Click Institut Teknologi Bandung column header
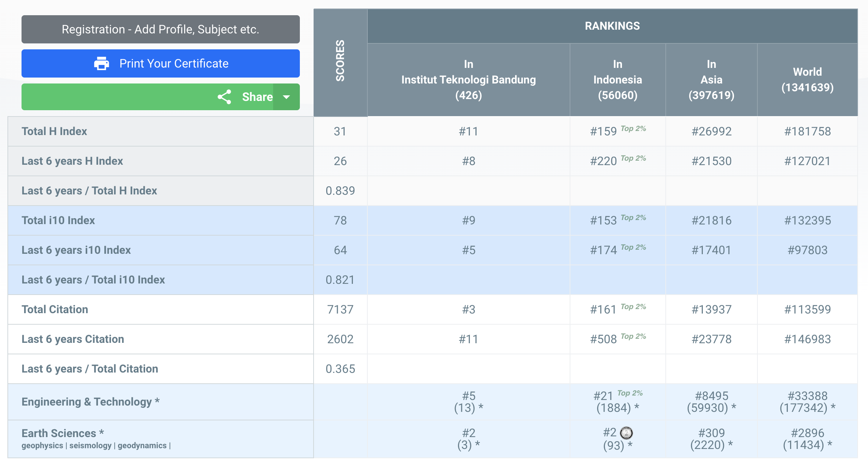The height and width of the screenshot is (469, 868). (x=468, y=80)
